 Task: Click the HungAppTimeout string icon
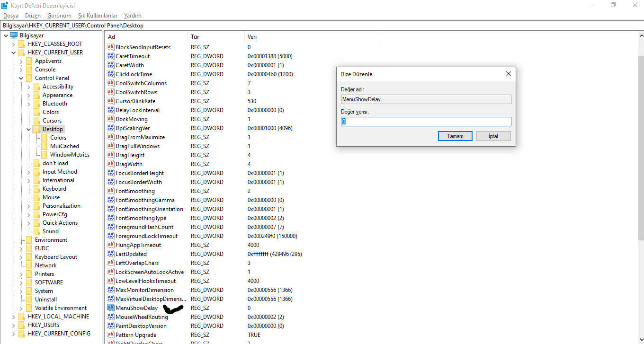[x=111, y=245]
